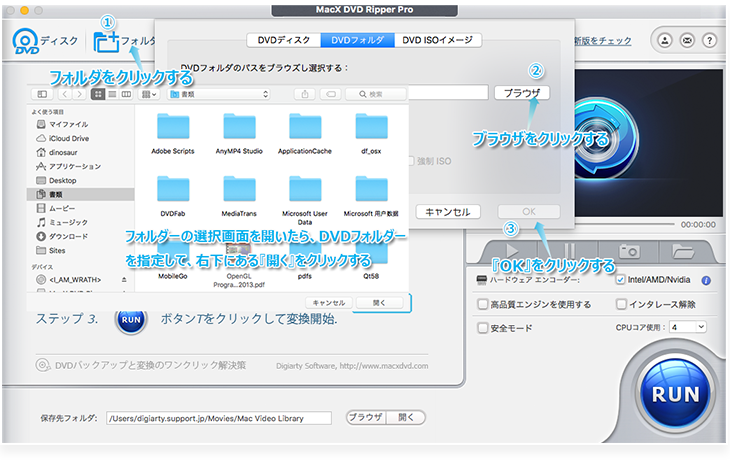The width and height of the screenshot is (730, 460).
Task: Click 開く in file chooser dialog
Action: coord(379,303)
